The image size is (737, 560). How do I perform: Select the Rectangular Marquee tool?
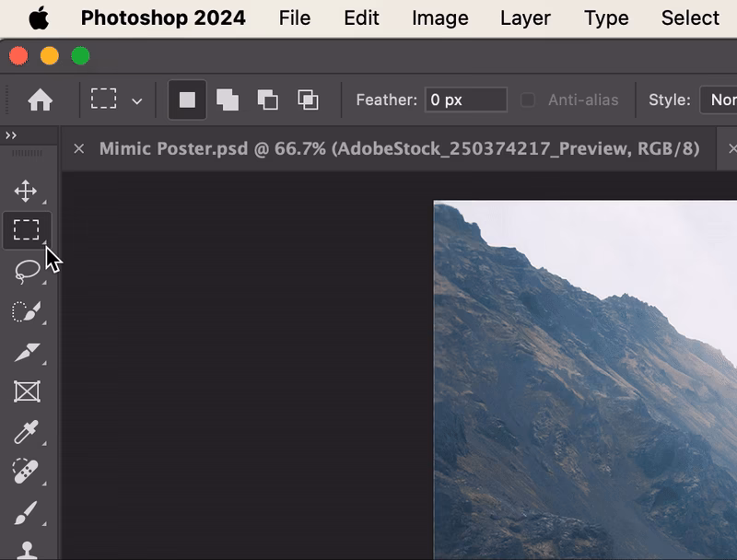pos(28,230)
